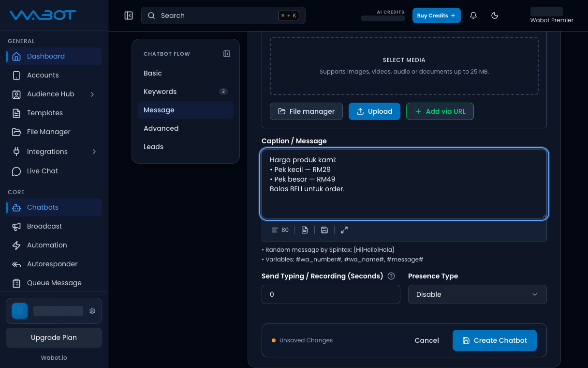The image size is (588, 368).
Task: Collapse the main sidebar with the panel icon
Action: [129, 15]
